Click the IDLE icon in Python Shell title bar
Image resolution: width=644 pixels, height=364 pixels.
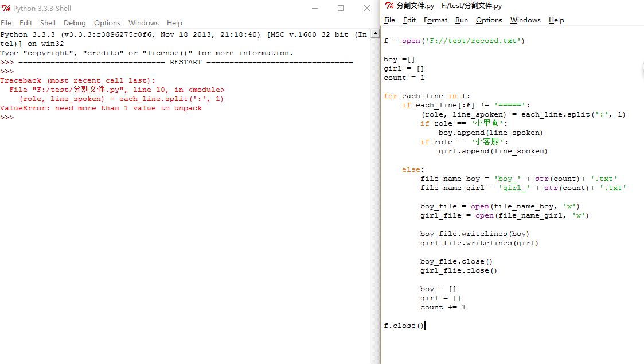6,9
